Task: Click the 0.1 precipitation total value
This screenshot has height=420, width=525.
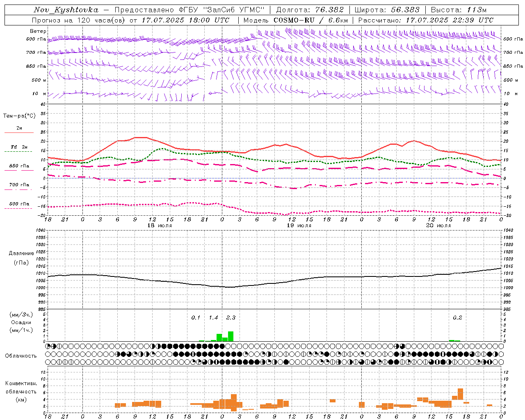Action: pyautogui.click(x=196, y=318)
